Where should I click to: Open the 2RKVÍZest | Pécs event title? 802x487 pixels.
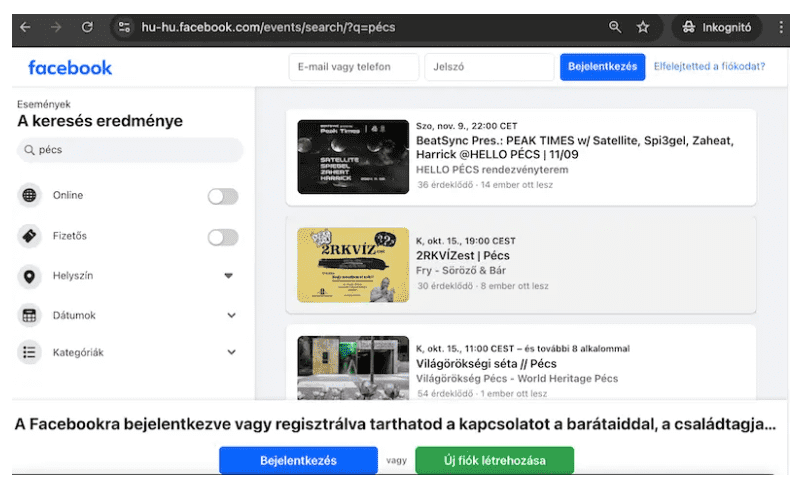[462, 255]
